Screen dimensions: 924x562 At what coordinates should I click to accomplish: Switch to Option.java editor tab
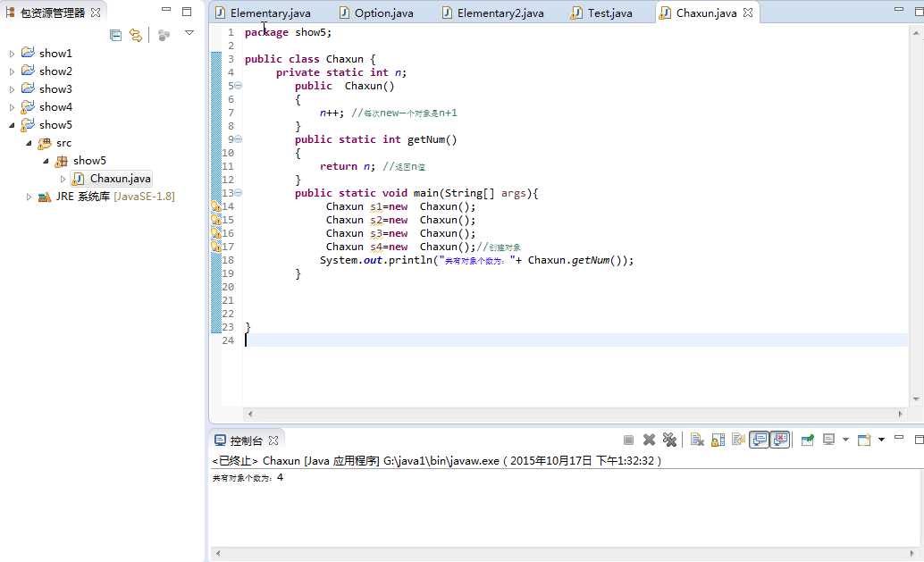[383, 13]
